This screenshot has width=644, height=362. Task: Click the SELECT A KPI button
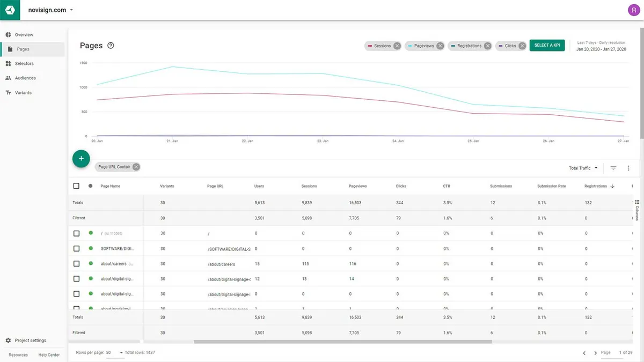pos(547,46)
